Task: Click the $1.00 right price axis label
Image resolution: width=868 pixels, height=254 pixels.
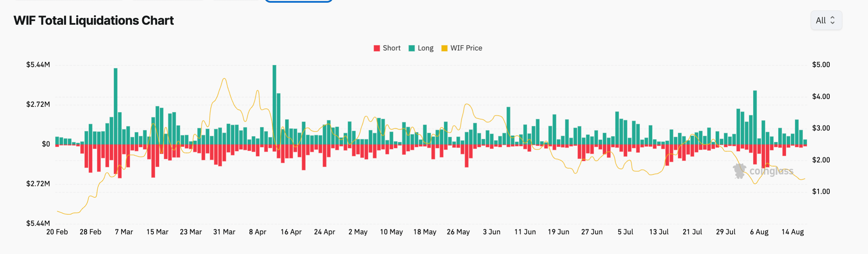Action: coord(821,192)
